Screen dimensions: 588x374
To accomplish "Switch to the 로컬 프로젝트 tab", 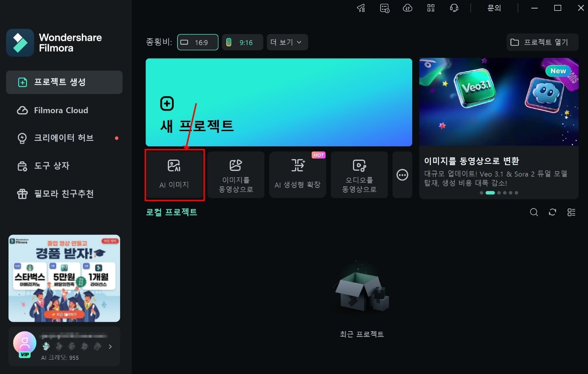I will coord(172,212).
